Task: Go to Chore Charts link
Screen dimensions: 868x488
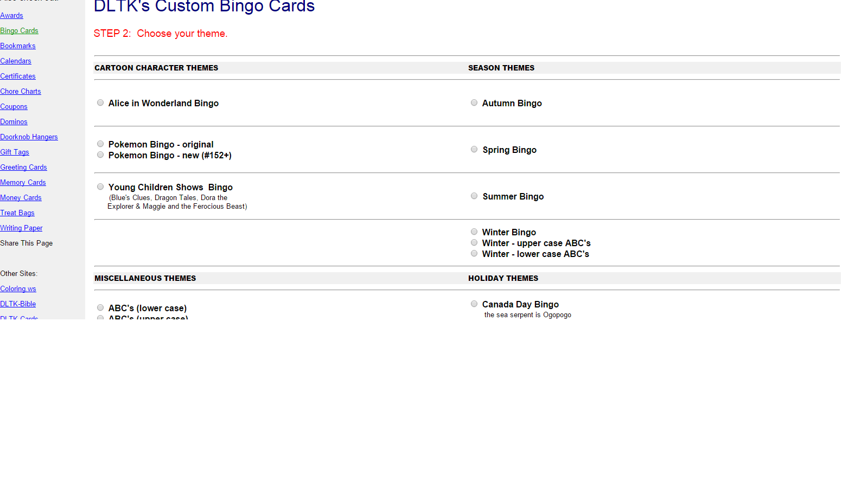Action: pos(21,92)
